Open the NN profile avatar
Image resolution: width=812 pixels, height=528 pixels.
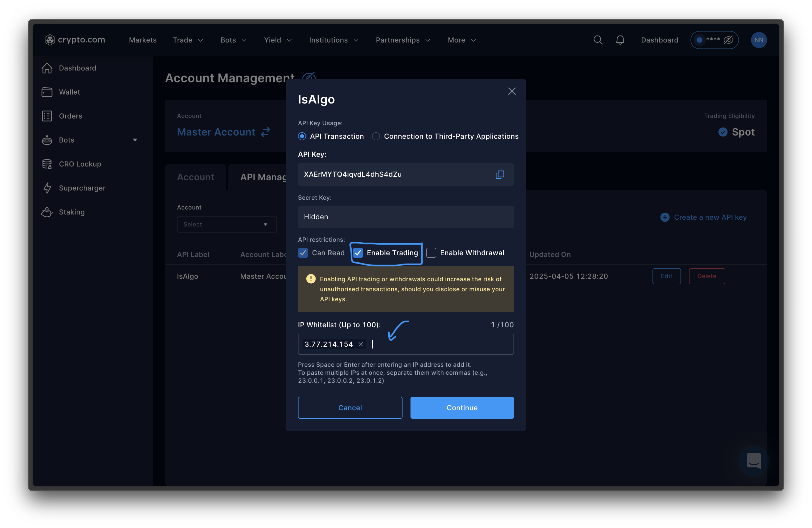[x=758, y=40]
